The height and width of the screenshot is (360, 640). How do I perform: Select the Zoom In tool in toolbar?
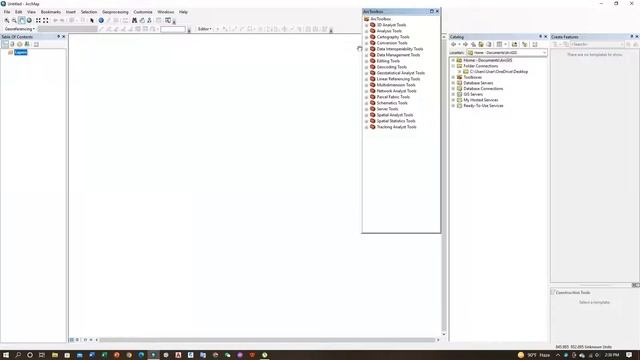[7, 20]
